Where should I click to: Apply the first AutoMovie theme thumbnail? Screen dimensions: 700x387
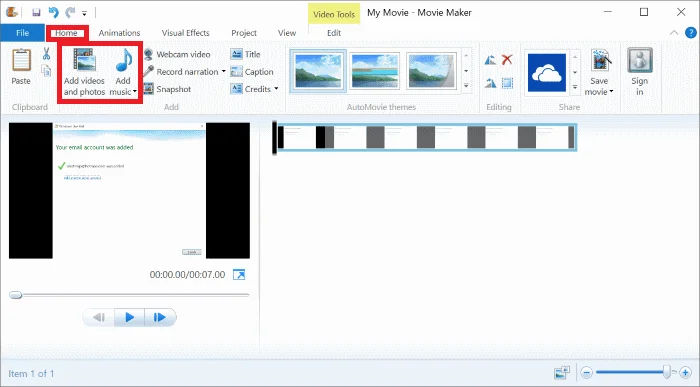(x=318, y=71)
